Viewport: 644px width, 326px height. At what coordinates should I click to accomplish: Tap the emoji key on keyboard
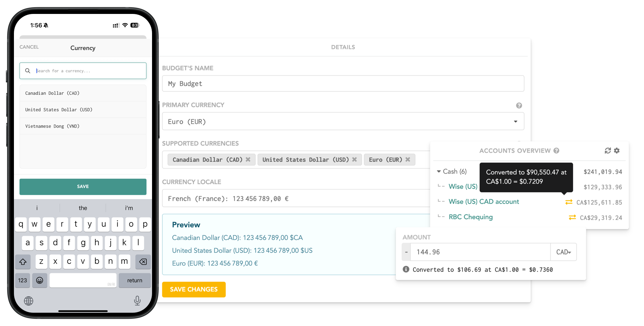click(40, 281)
